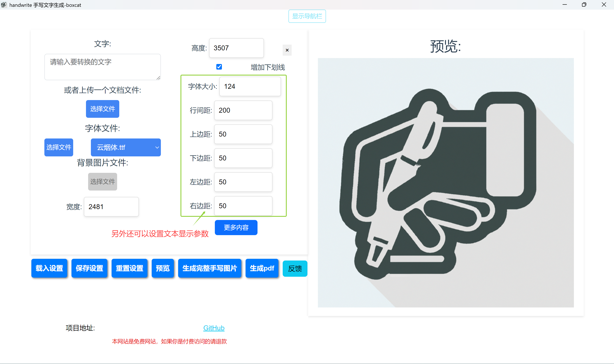614x364 pixels.
Task: Restore down the handwrite window
Action: 584,5
